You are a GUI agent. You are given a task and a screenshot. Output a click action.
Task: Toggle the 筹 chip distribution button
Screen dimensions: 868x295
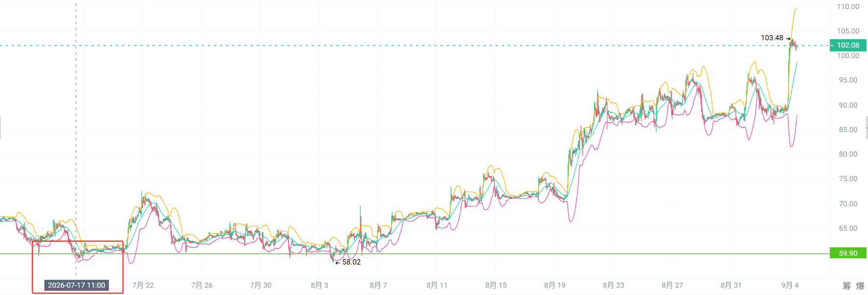click(x=847, y=285)
